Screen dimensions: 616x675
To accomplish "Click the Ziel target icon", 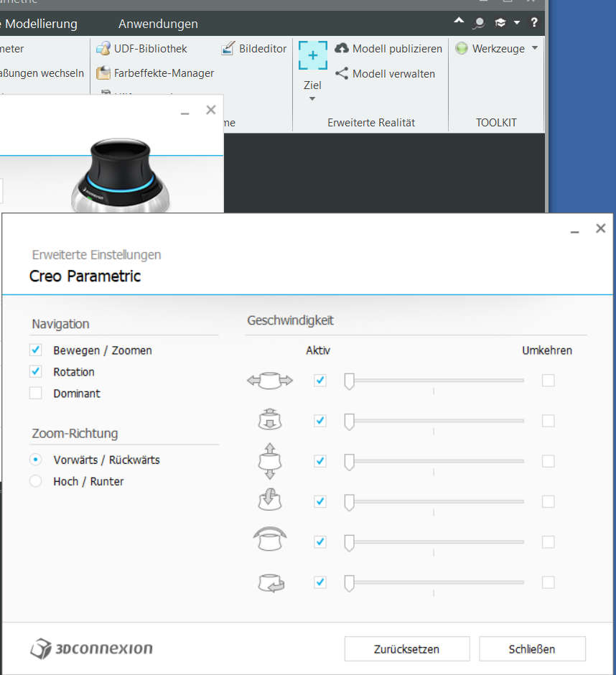I will tap(313, 55).
